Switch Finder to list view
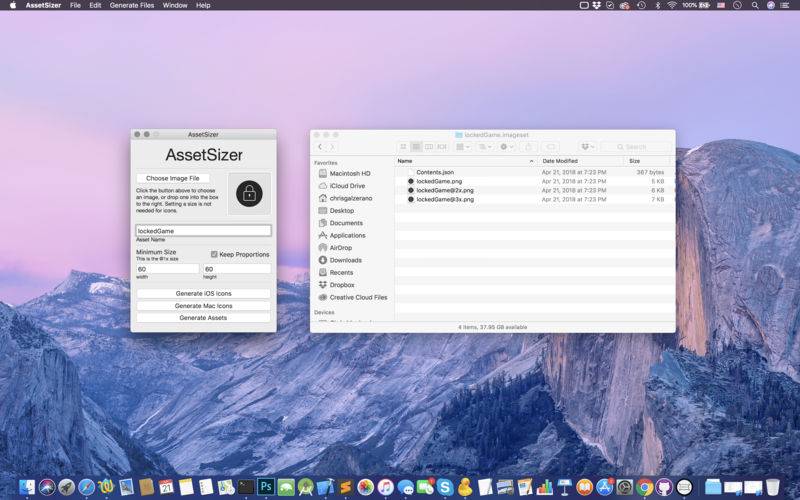This screenshot has height=500, width=800. pos(416,147)
